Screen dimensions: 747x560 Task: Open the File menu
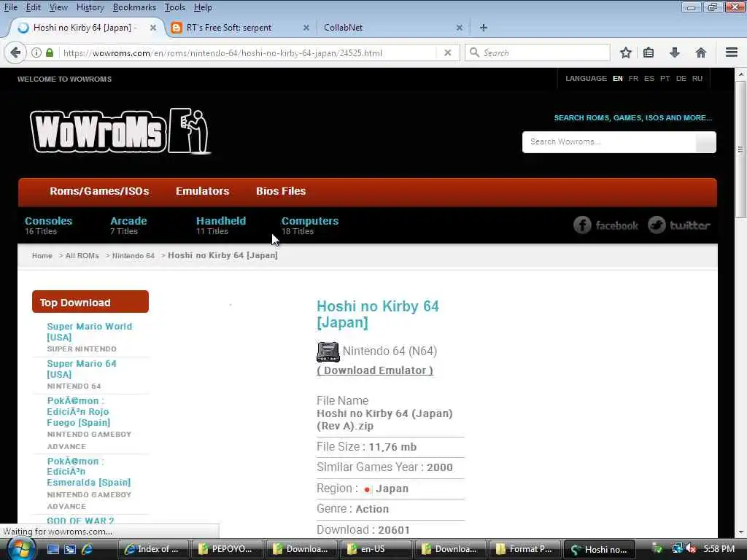click(10, 7)
